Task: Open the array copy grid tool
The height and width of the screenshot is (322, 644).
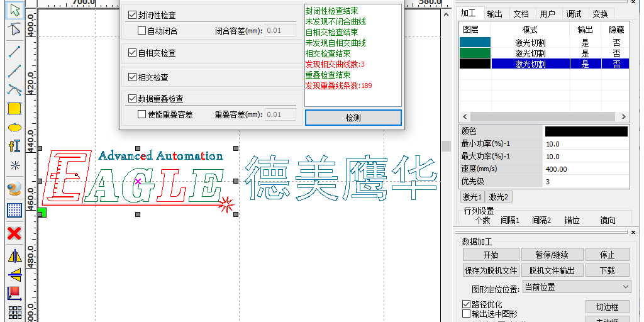Action: pos(15,312)
